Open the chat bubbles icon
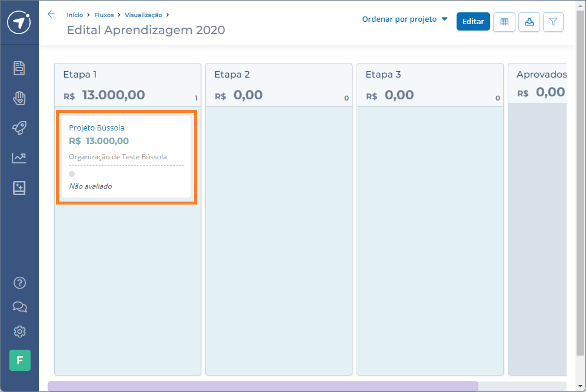Viewport: 586px width, 392px height. (19, 307)
